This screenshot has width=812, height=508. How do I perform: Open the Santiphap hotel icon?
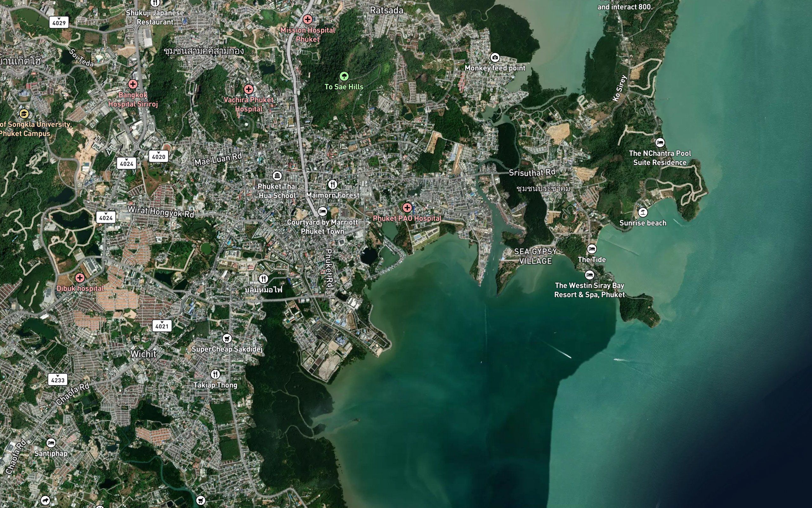coord(51,443)
